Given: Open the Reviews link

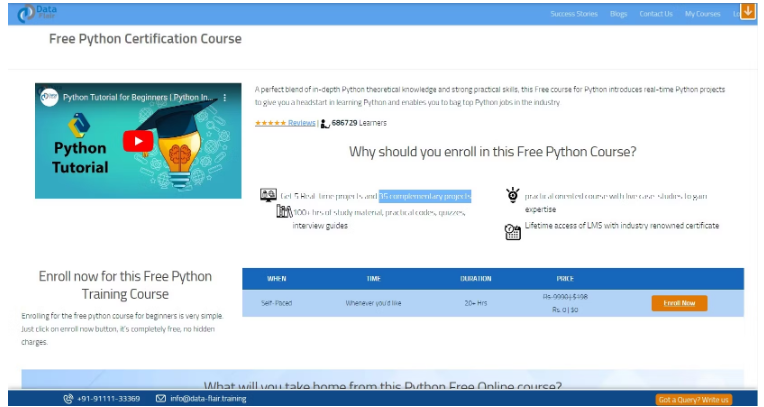Looking at the screenshot, I should point(302,123).
